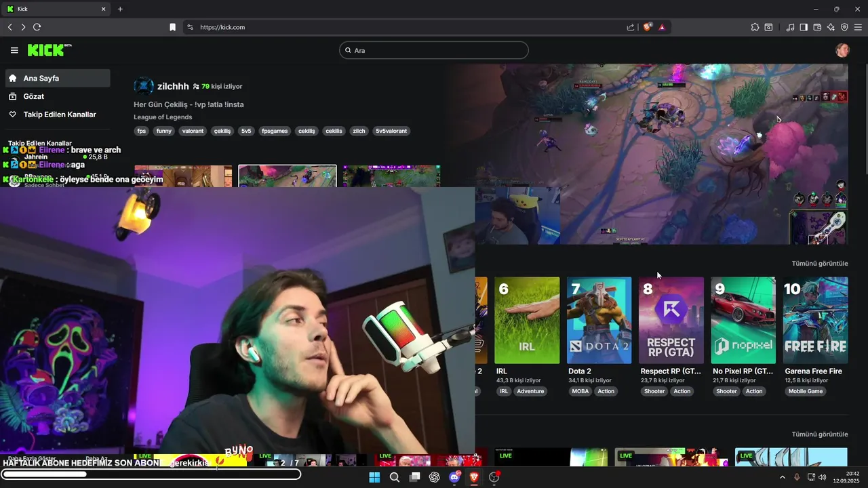Open the No Pixel RP category card

point(743,320)
